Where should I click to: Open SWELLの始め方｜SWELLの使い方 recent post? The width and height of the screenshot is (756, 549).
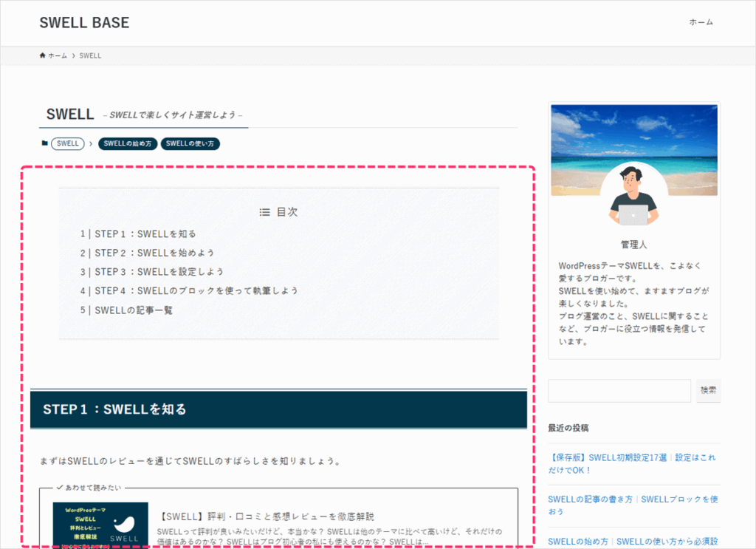[x=633, y=542]
